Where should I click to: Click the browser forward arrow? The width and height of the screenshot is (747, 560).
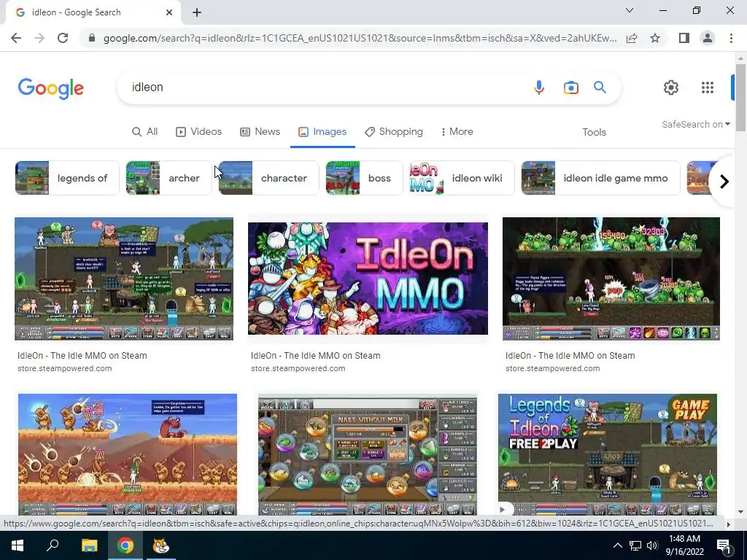pyautogui.click(x=39, y=38)
